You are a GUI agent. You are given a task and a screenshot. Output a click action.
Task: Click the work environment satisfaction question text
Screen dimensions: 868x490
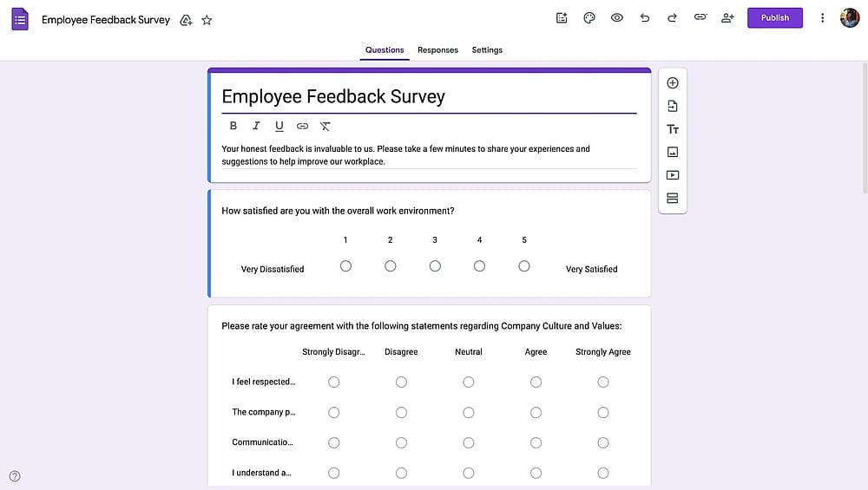click(x=338, y=211)
